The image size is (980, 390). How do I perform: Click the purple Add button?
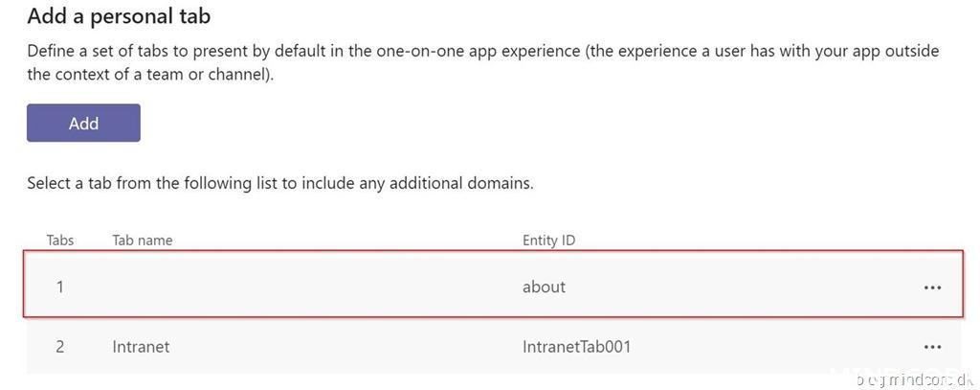coord(83,123)
